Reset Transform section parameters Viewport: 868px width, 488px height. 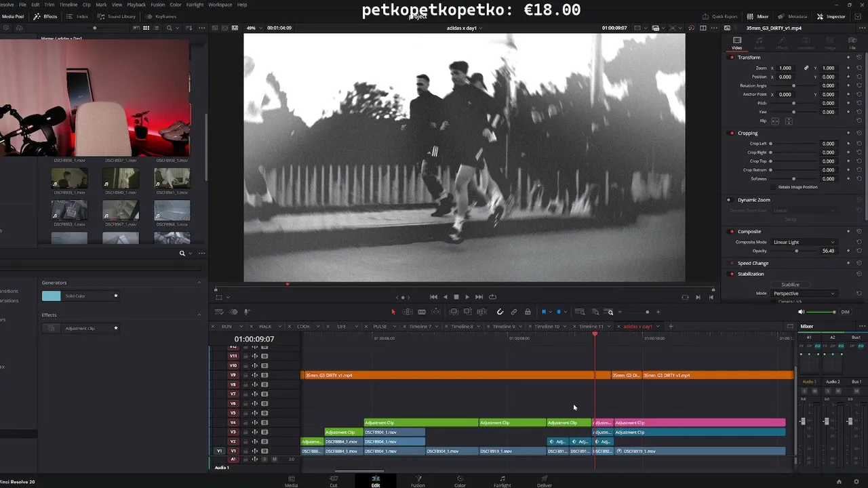pos(859,58)
